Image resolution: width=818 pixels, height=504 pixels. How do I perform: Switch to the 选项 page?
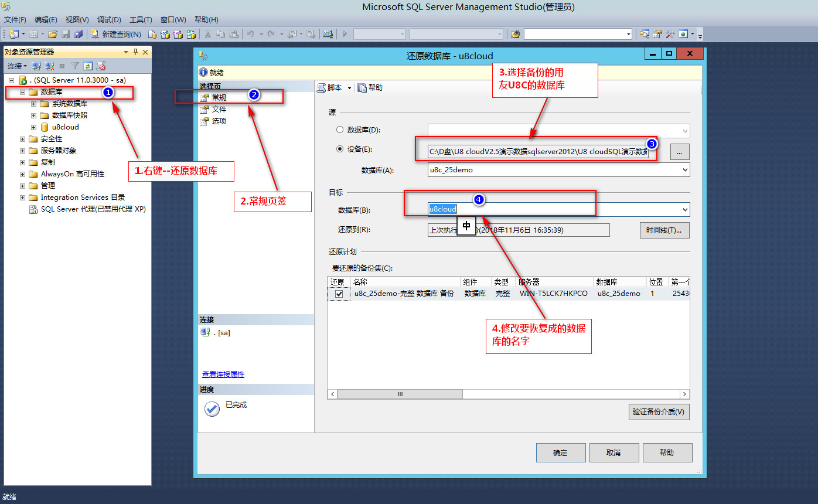point(219,121)
